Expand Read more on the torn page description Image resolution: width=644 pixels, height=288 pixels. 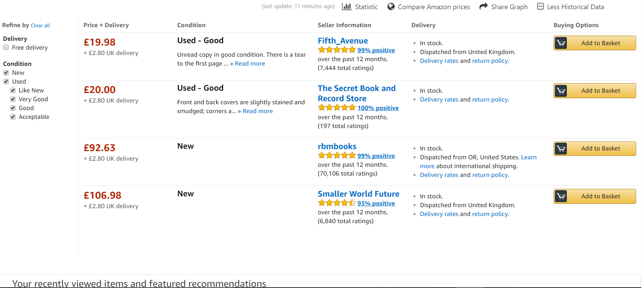[250, 64]
